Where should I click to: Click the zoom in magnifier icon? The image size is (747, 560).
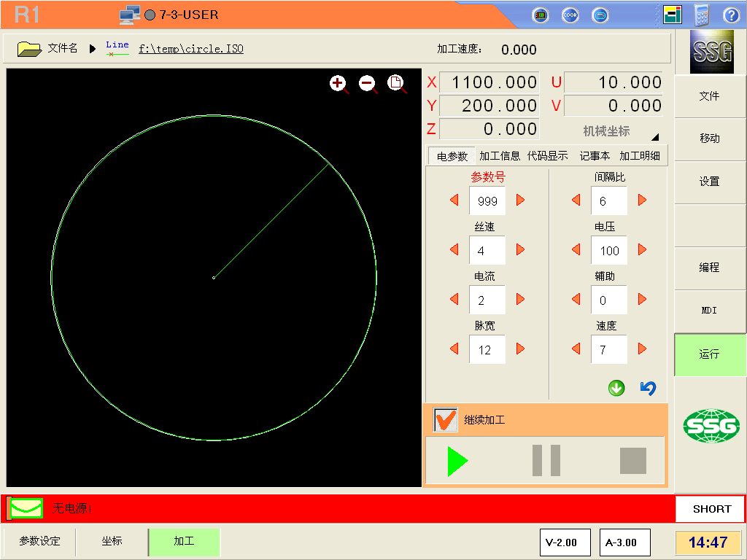(x=338, y=84)
